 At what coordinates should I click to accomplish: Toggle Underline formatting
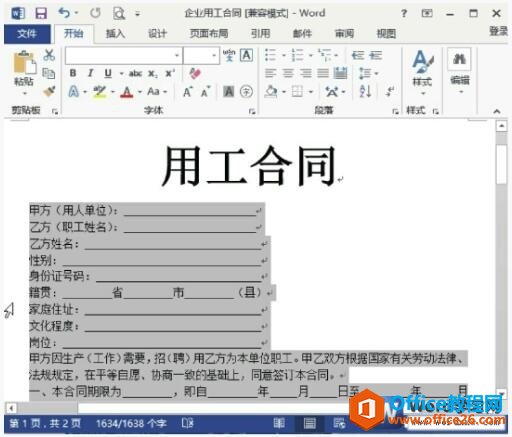point(108,73)
